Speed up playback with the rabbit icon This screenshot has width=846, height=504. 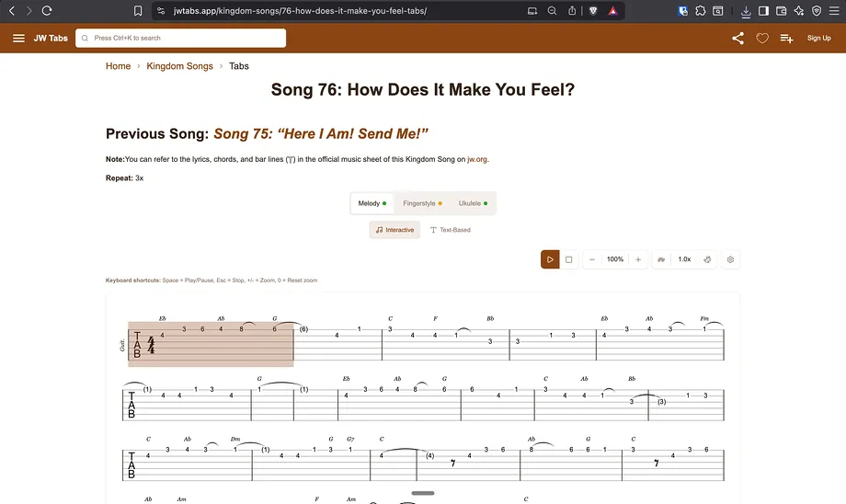point(707,259)
